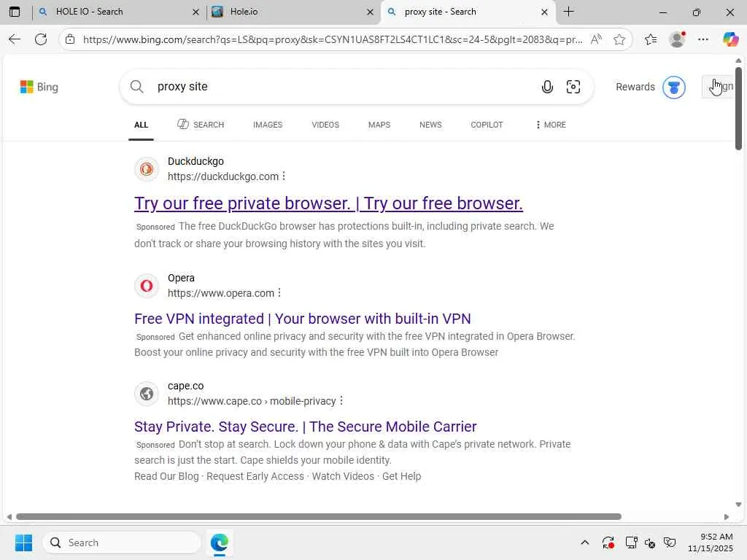Open Watch Videos link

(x=343, y=476)
